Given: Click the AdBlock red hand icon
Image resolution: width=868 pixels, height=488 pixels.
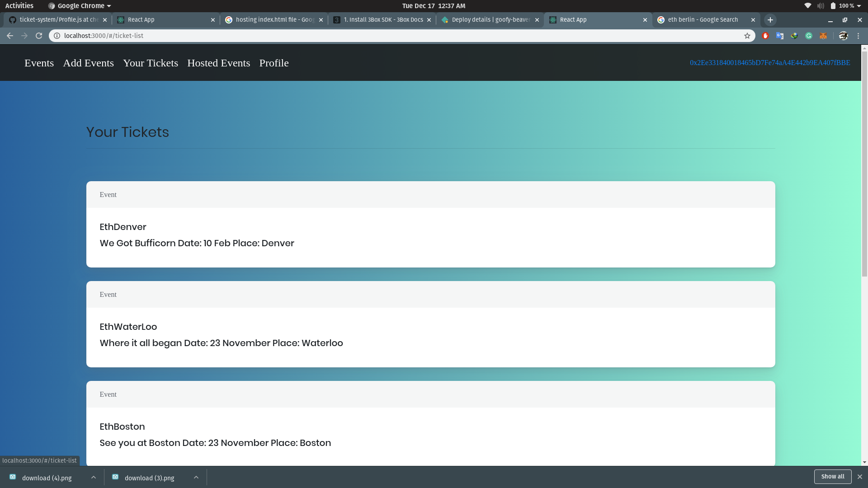Looking at the screenshot, I should [765, 36].
